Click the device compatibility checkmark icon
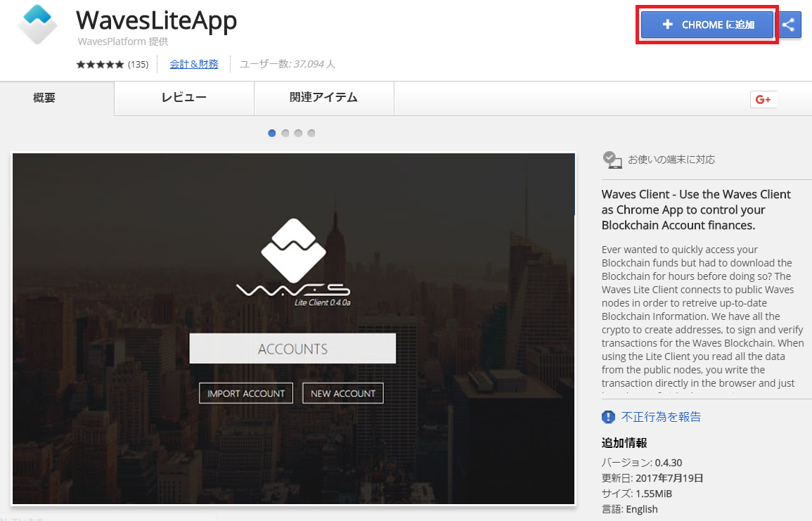 (612, 160)
